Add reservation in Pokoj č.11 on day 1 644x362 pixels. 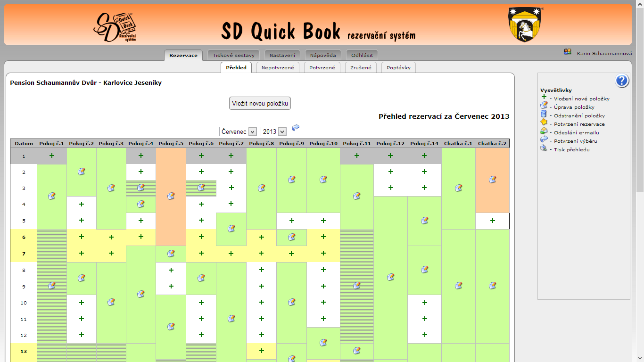[357, 156]
